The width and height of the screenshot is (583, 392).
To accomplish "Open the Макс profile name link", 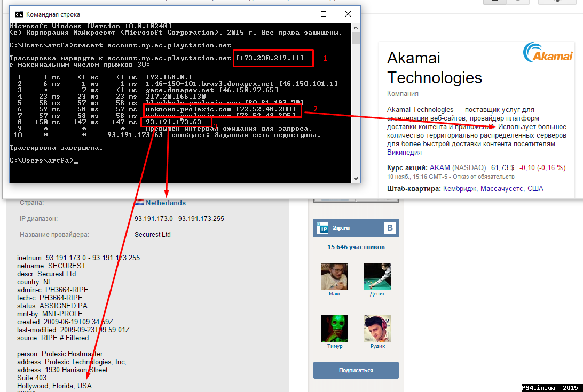I will click(335, 294).
